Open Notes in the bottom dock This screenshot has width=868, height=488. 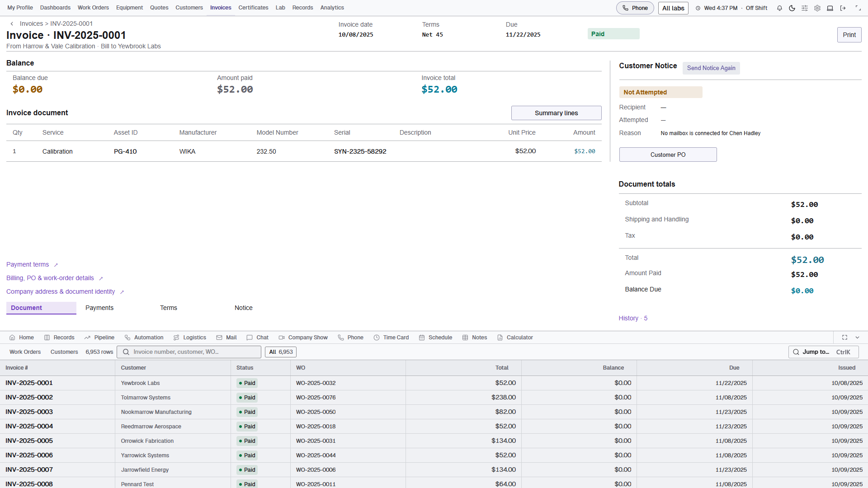tap(475, 338)
